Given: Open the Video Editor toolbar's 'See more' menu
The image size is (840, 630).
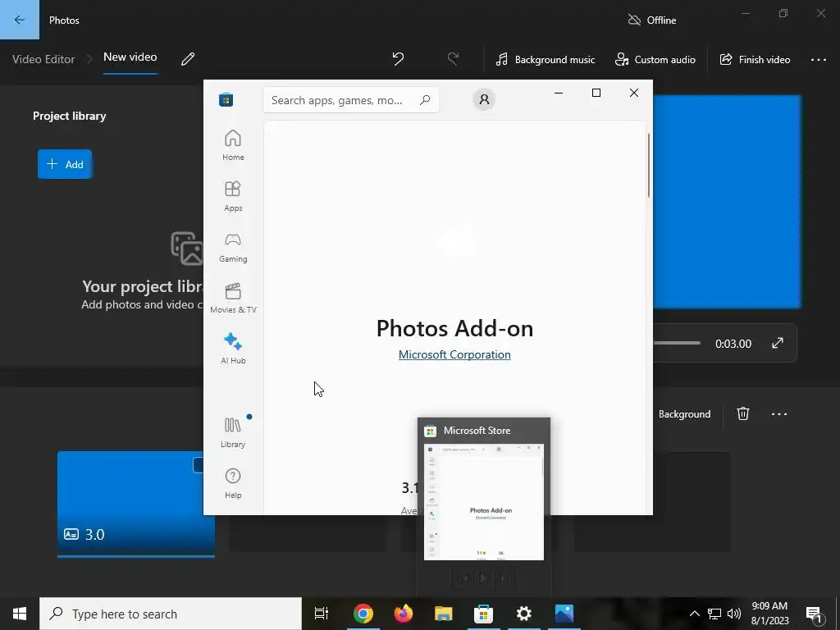Looking at the screenshot, I should pyautogui.click(x=818, y=59).
